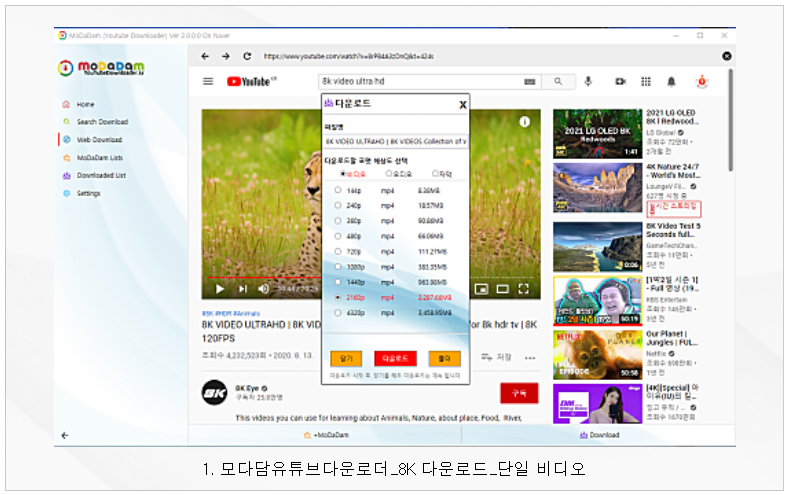The width and height of the screenshot is (790, 495).
Task: Close the browser pane with the black X
Action: [727, 56]
